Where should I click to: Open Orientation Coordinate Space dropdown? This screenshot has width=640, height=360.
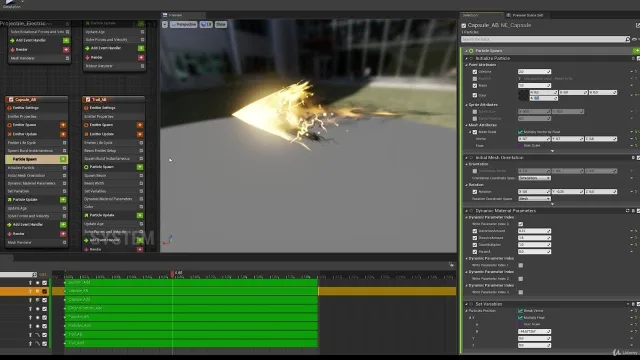click(x=534, y=178)
